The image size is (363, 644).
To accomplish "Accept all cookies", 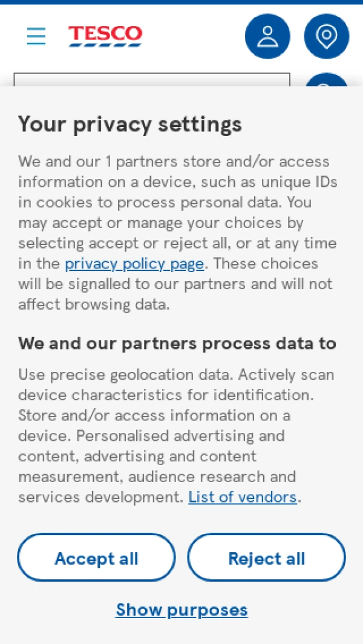I will tap(97, 558).
